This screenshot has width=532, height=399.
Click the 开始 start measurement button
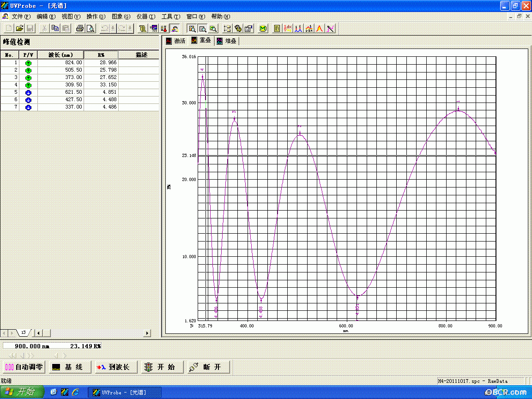[x=162, y=367]
